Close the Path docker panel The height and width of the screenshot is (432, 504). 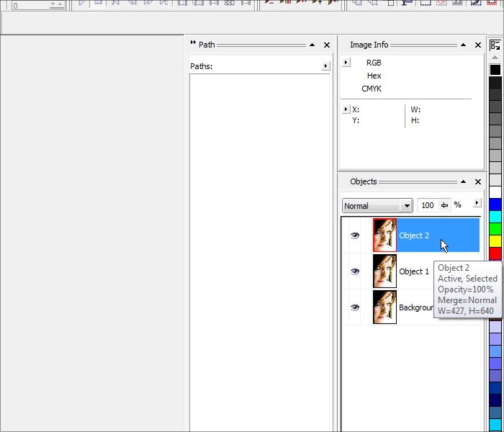[326, 45]
